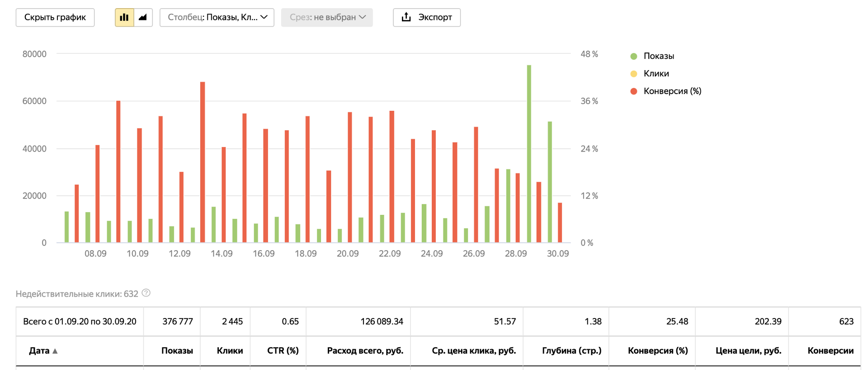Open the invalid clicks help tooltip icon
This screenshot has width=868, height=370.
click(x=146, y=293)
